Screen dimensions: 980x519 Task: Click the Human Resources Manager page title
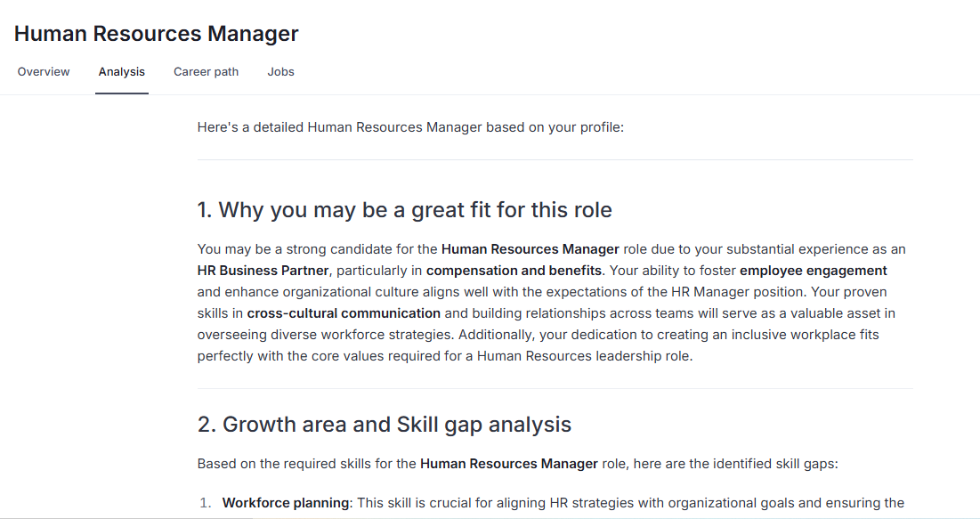click(x=157, y=34)
